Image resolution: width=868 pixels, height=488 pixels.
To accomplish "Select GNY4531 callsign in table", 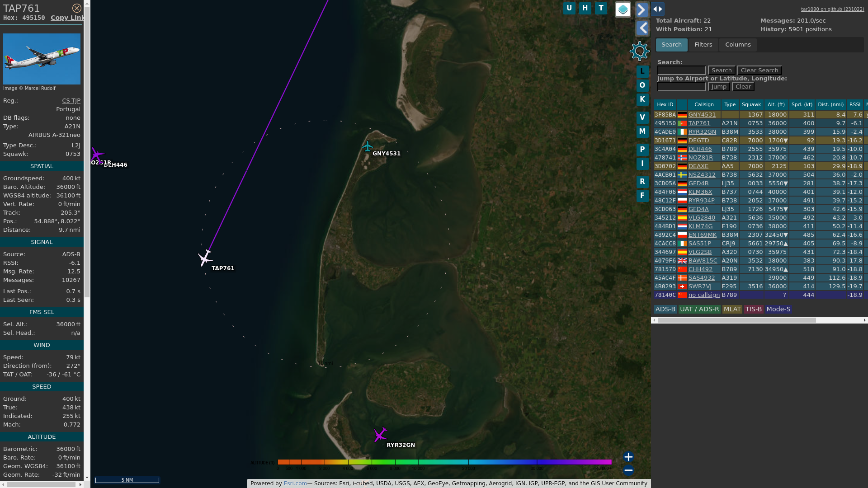I will (702, 115).
